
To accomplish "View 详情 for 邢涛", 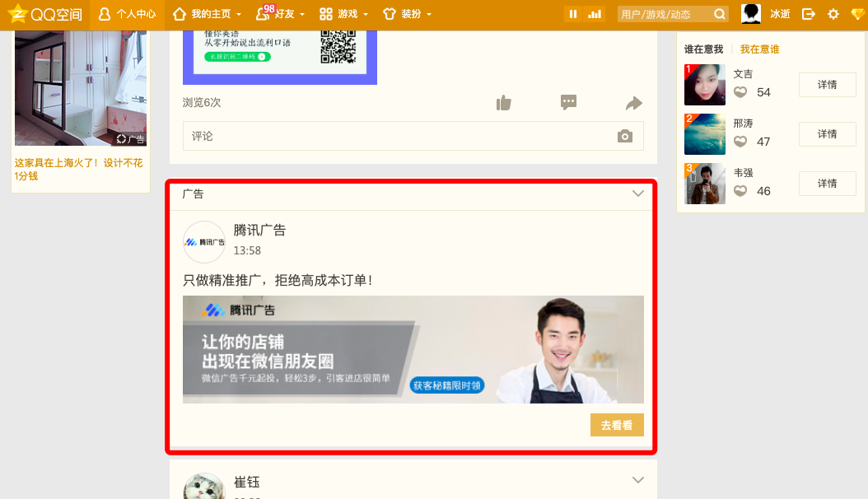I will (x=827, y=134).
